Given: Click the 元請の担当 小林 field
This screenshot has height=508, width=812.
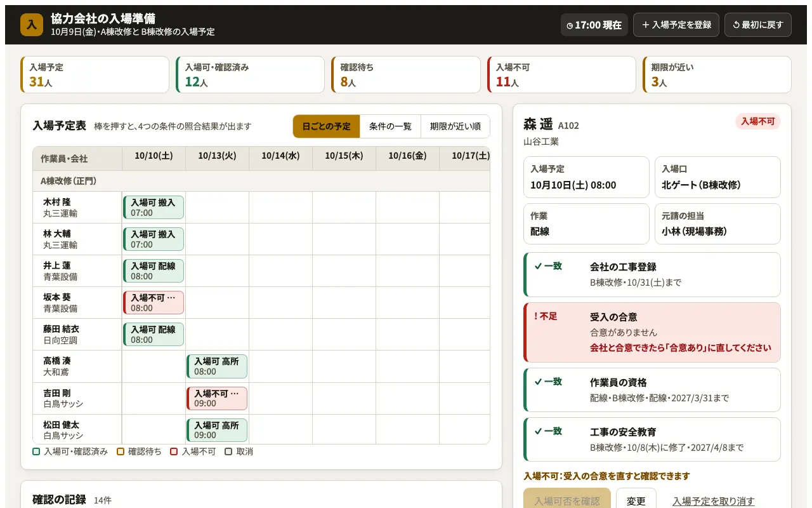Looking at the screenshot, I should pos(717,224).
